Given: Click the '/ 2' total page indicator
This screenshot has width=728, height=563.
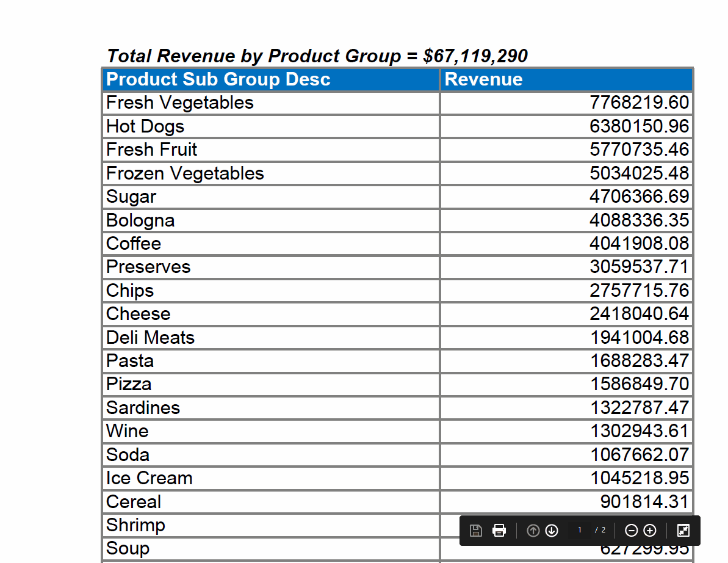Looking at the screenshot, I should coord(599,531).
